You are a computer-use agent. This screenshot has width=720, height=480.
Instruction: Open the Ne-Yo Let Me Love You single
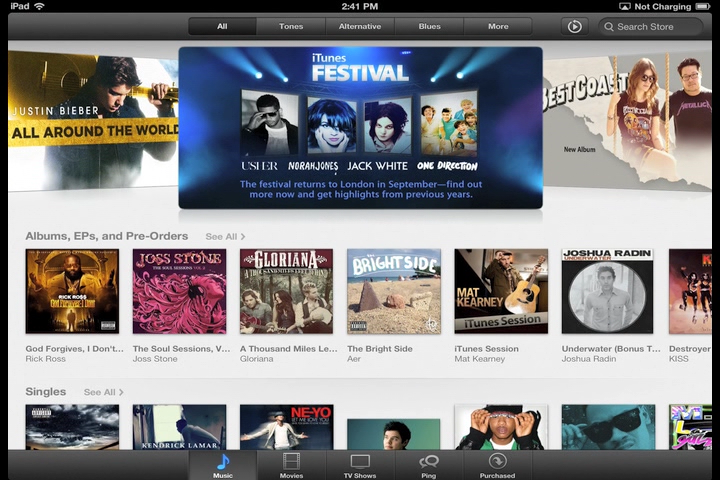pyautogui.click(x=287, y=427)
